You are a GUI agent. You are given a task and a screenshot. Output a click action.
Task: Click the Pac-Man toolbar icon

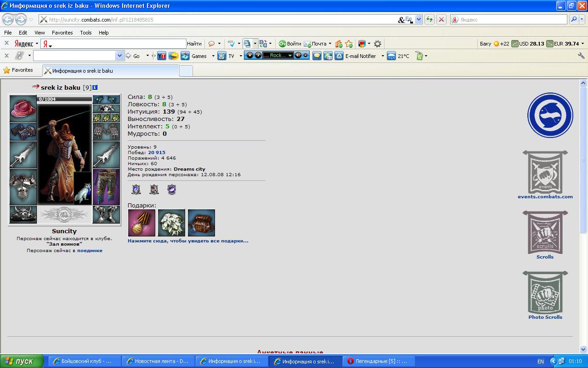pos(174,56)
